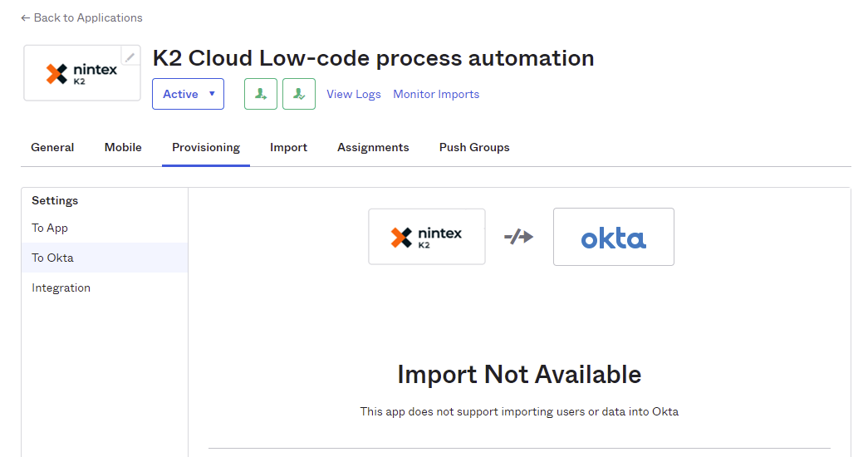Click the broken arrow between Nintex and Okta
The image size is (868, 457).
pyautogui.click(x=519, y=237)
